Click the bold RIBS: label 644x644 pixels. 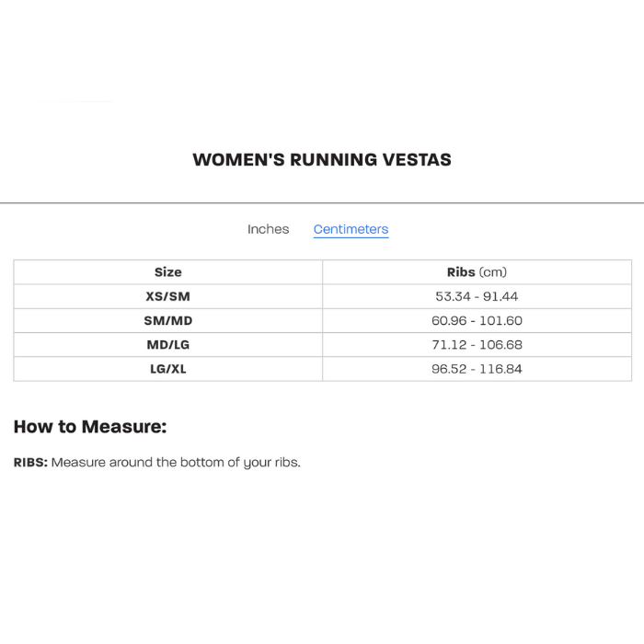pyautogui.click(x=30, y=462)
